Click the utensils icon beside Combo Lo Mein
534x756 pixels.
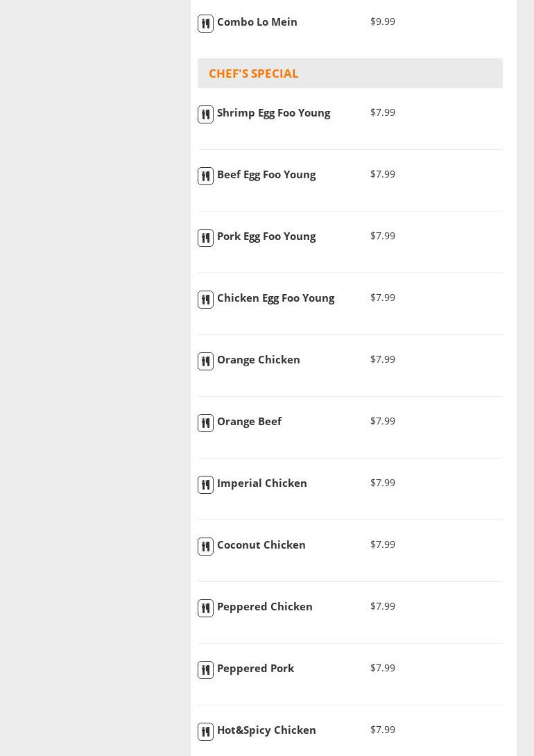click(205, 24)
